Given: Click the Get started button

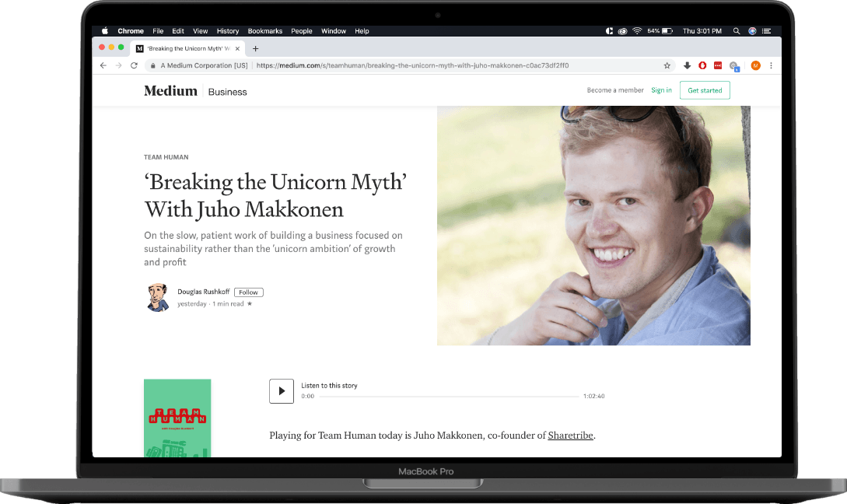Looking at the screenshot, I should [705, 91].
